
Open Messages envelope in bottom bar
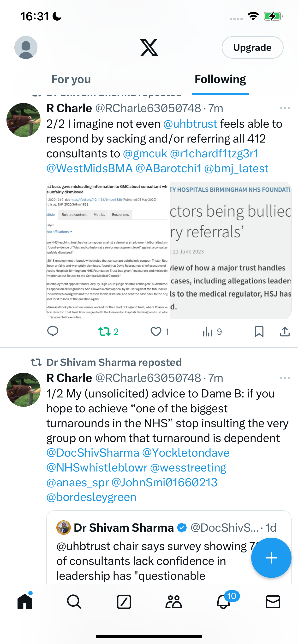[x=273, y=602]
